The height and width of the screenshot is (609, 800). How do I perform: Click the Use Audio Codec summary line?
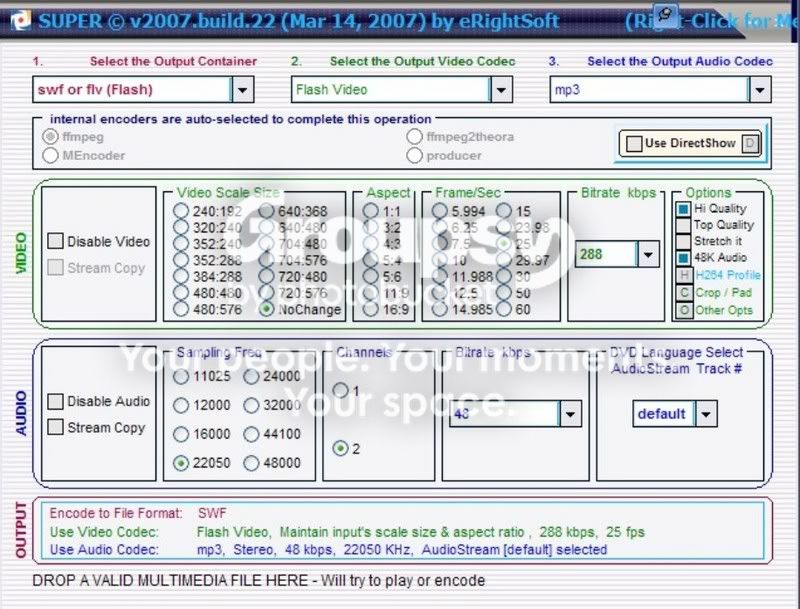tap(329, 550)
